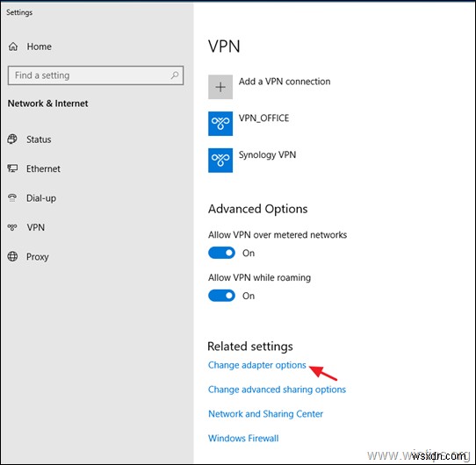Select the Dial-up section
The width and height of the screenshot is (476, 465).
click(41, 198)
